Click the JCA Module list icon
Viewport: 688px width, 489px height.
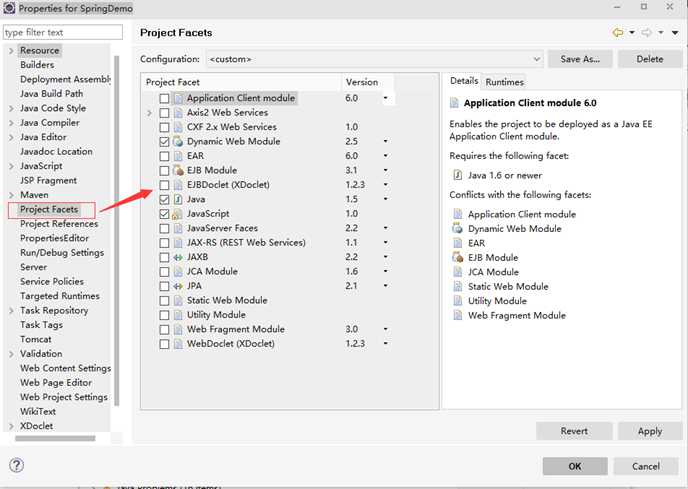(178, 272)
